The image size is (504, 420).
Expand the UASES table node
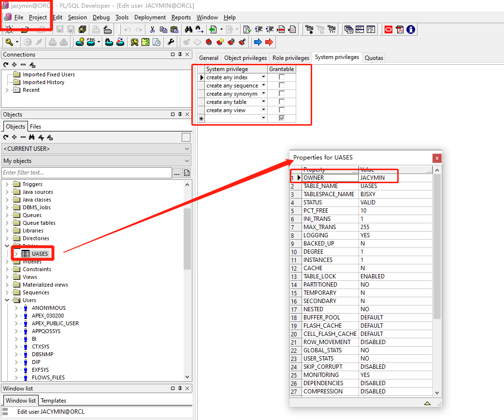point(16,254)
